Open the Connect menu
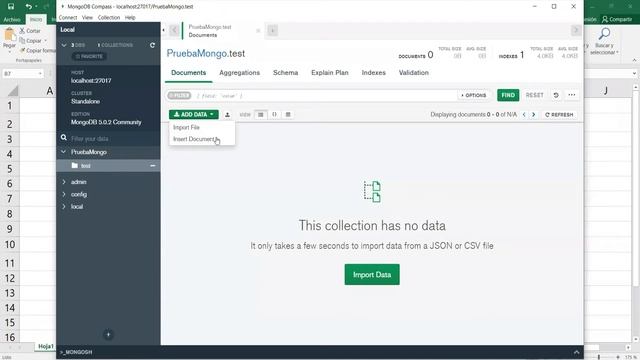The height and width of the screenshot is (360, 640). coord(68,18)
